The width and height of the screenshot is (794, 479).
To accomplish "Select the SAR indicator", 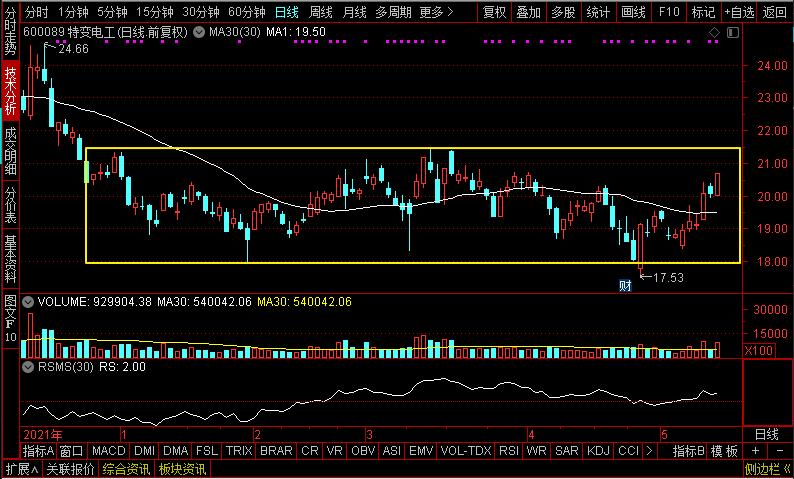I will (567, 451).
